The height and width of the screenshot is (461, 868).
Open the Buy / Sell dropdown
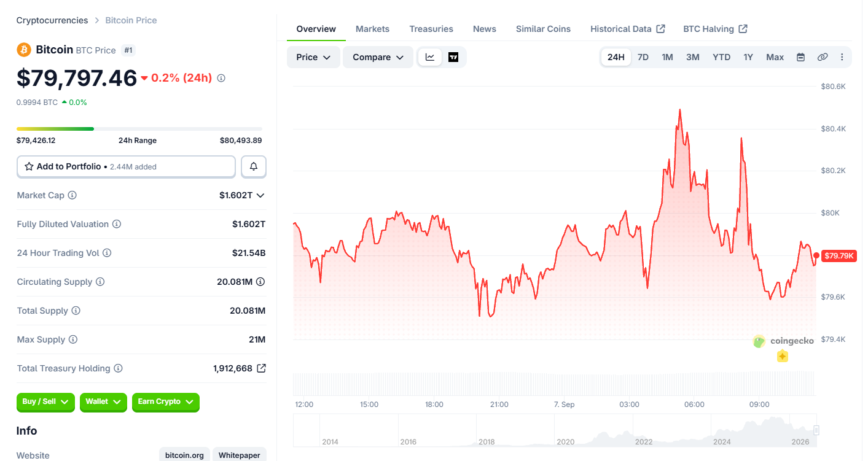point(45,401)
